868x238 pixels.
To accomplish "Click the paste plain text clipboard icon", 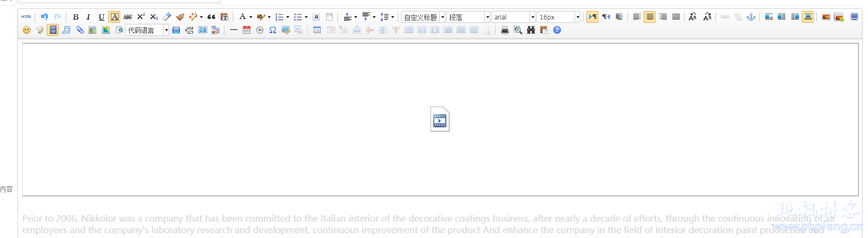I will [224, 17].
